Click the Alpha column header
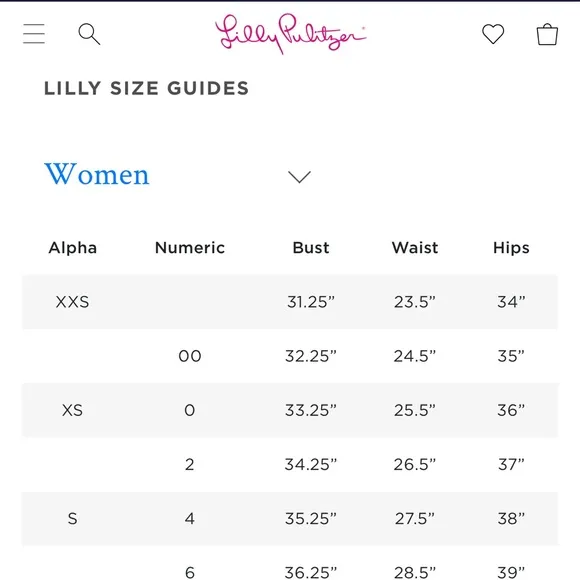Image resolution: width=580 pixels, height=580 pixels. (x=72, y=247)
